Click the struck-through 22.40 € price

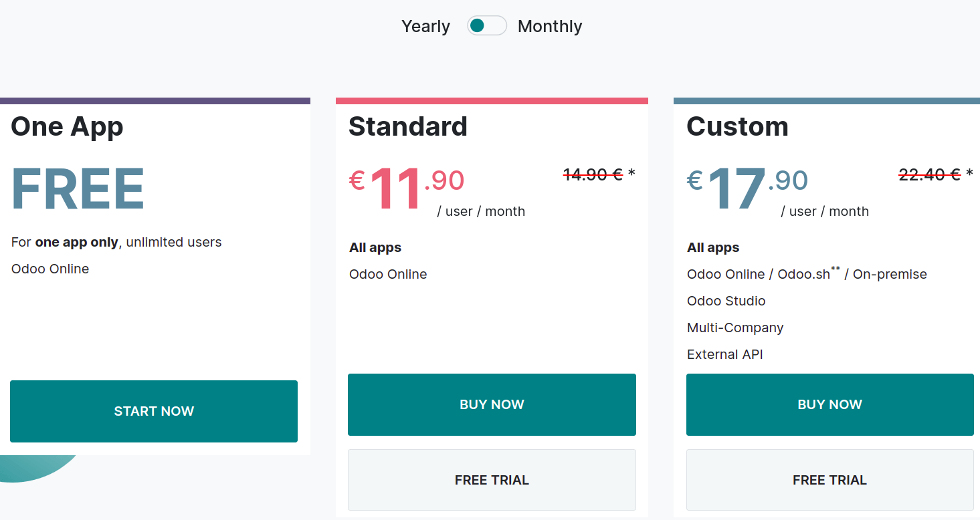(x=930, y=174)
